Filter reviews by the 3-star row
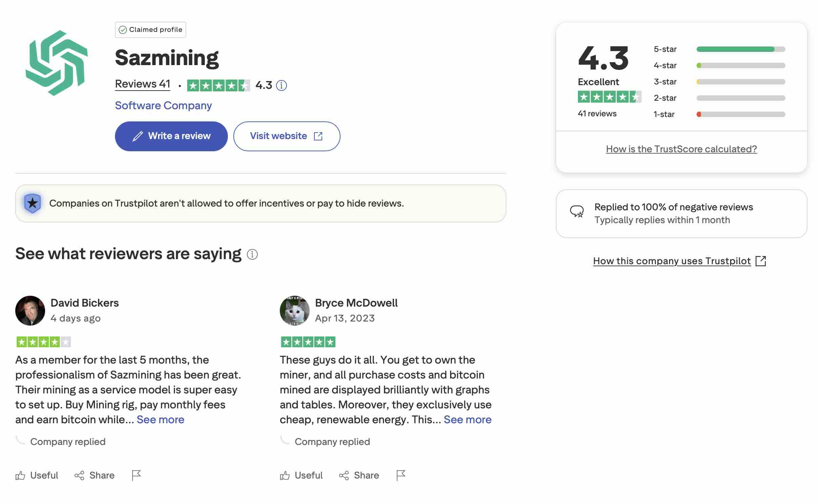 740,82
